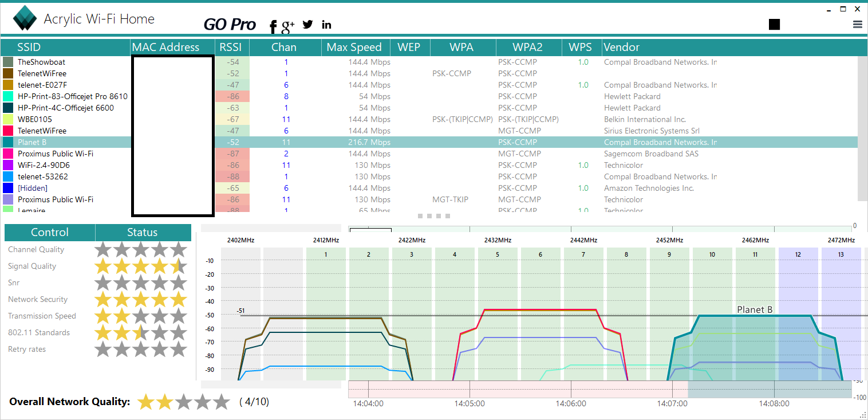Click Signal Quality star rating
The height and width of the screenshot is (420, 868).
tap(141, 266)
